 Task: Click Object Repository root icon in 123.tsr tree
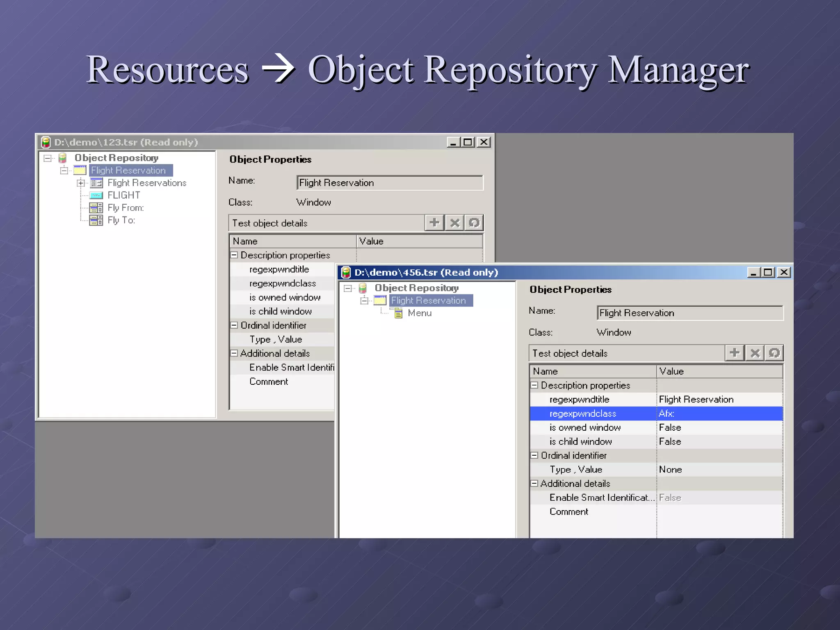coord(63,158)
